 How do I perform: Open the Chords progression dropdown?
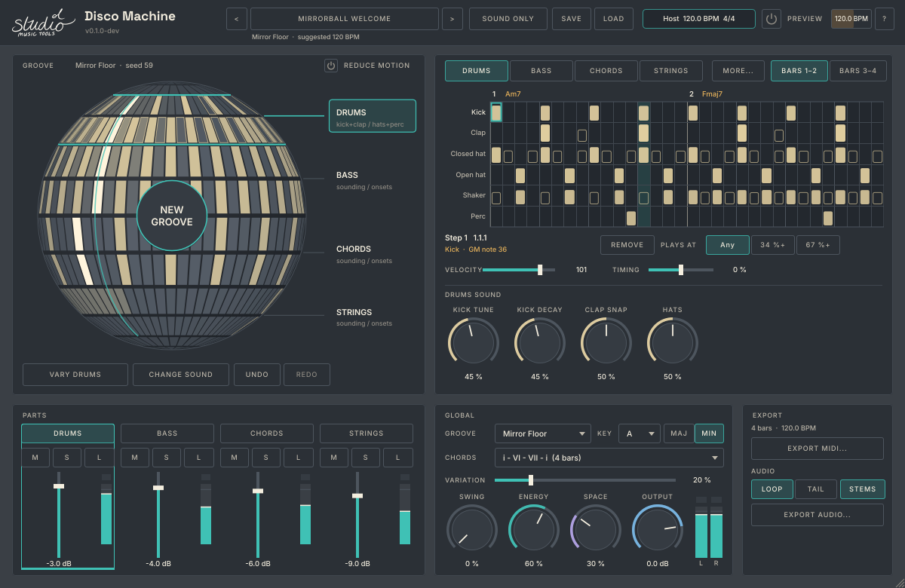click(x=609, y=458)
